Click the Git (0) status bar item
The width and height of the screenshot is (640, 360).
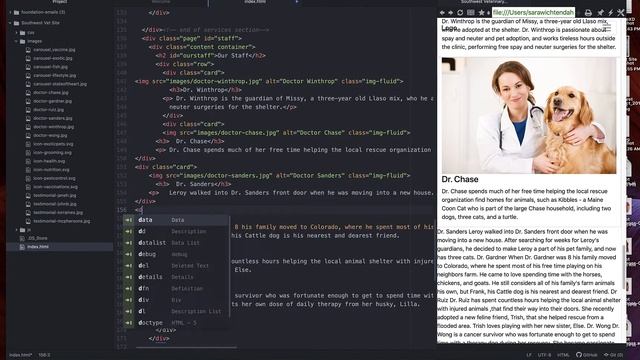point(613,355)
